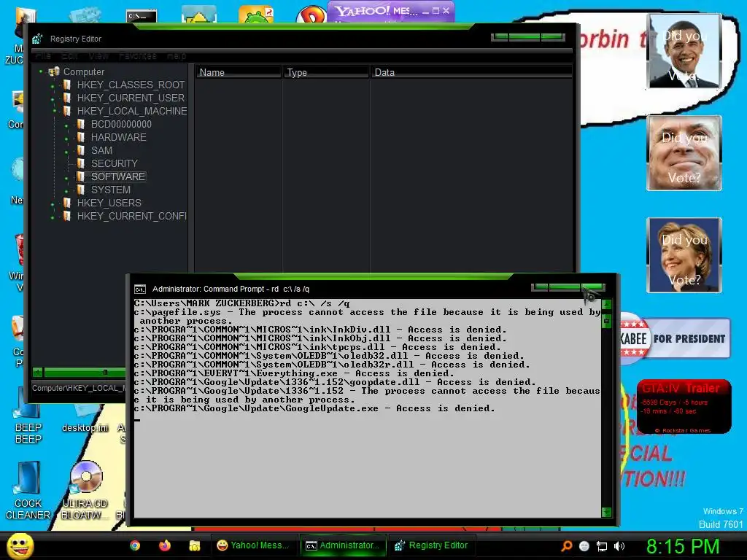Click the Clinton 'Did you Vote?' gadget
The height and width of the screenshot is (560, 747).
(x=684, y=254)
